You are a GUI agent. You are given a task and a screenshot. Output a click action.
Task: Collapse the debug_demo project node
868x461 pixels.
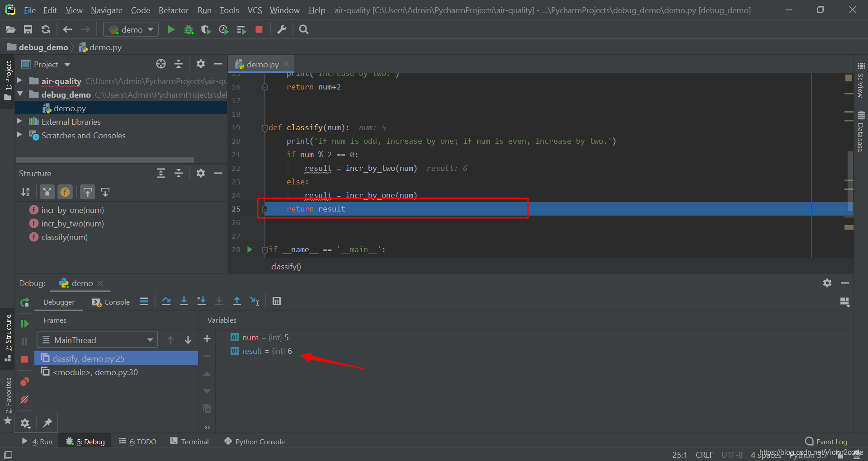19,94
